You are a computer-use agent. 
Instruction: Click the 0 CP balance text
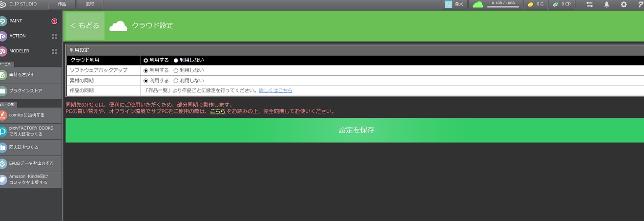point(566,4)
